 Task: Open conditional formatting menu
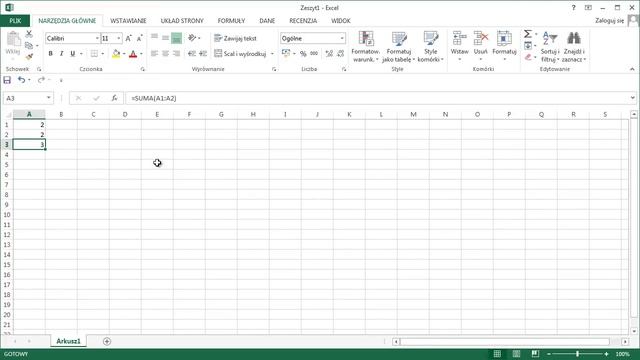[365, 47]
